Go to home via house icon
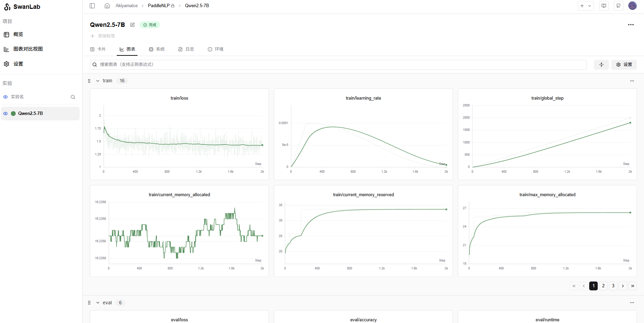Viewport: 644px width, 323px height. pyautogui.click(x=107, y=6)
